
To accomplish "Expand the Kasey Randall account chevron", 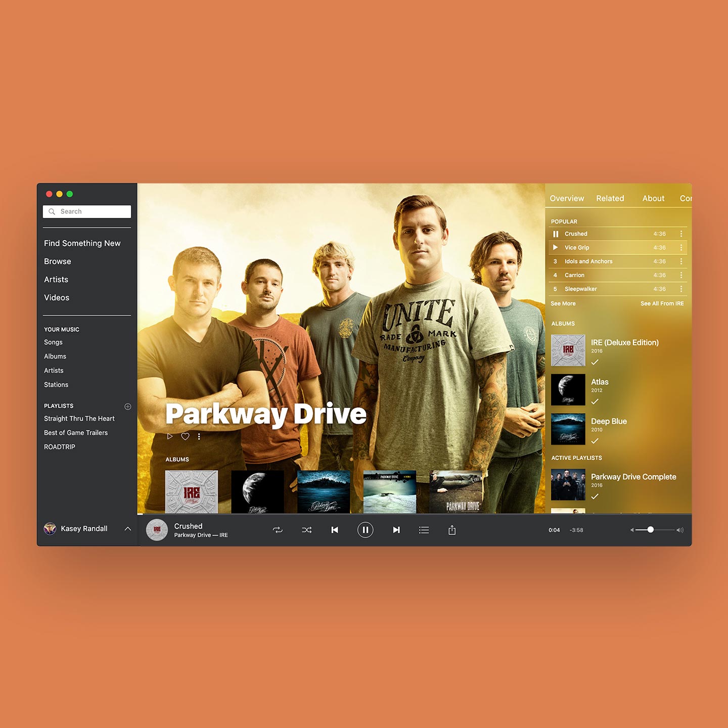I will click(x=128, y=529).
